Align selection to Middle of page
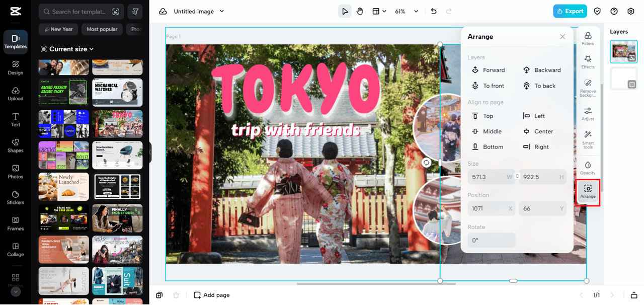 (487, 131)
